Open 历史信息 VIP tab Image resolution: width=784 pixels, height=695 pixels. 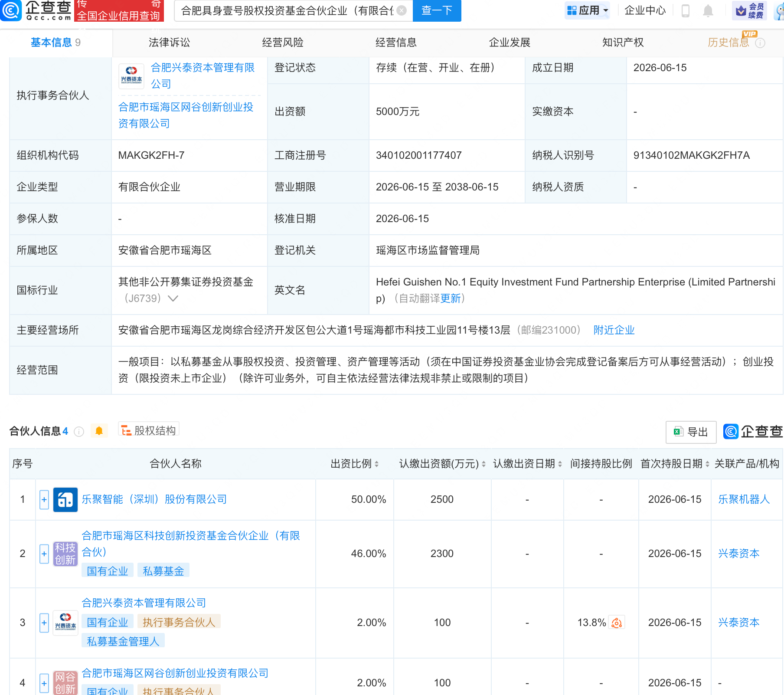728,43
